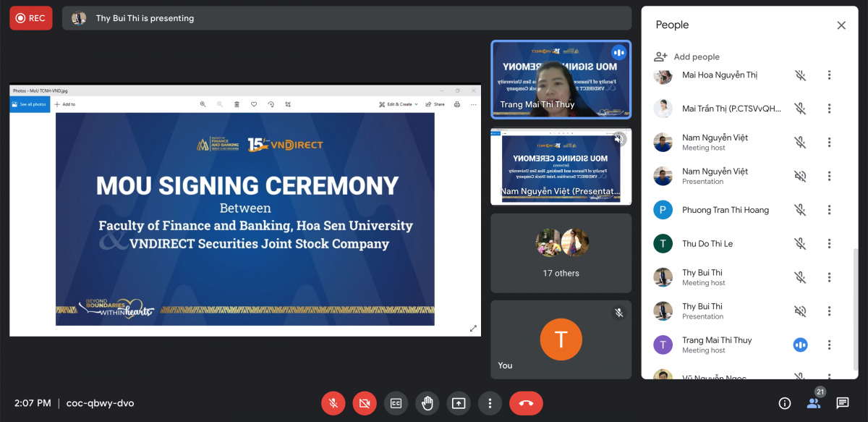The height and width of the screenshot is (422, 868).
Task: Close the People side panel
Action: pos(841,25)
